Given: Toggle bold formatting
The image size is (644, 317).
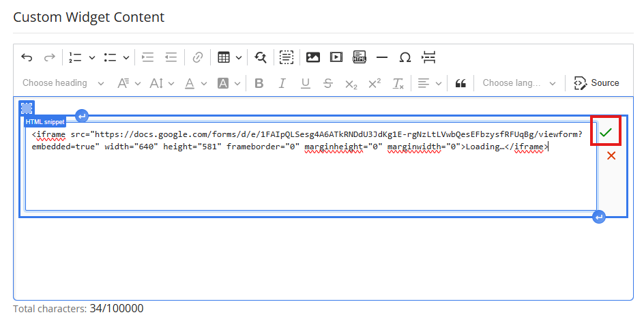Looking at the screenshot, I should pos(259,83).
